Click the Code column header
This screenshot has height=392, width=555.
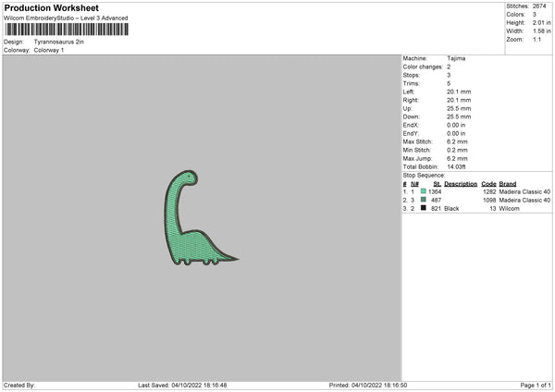click(x=489, y=183)
